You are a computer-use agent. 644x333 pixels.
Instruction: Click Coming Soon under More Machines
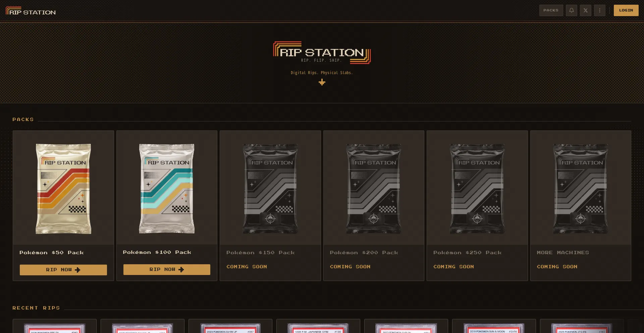tap(557, 267)
